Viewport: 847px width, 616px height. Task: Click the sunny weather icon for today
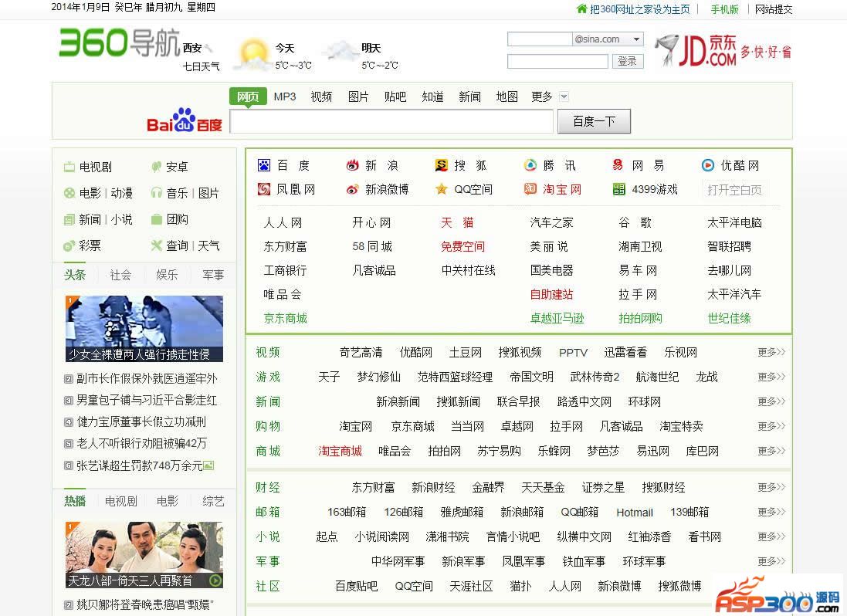(x=252, y=54)
